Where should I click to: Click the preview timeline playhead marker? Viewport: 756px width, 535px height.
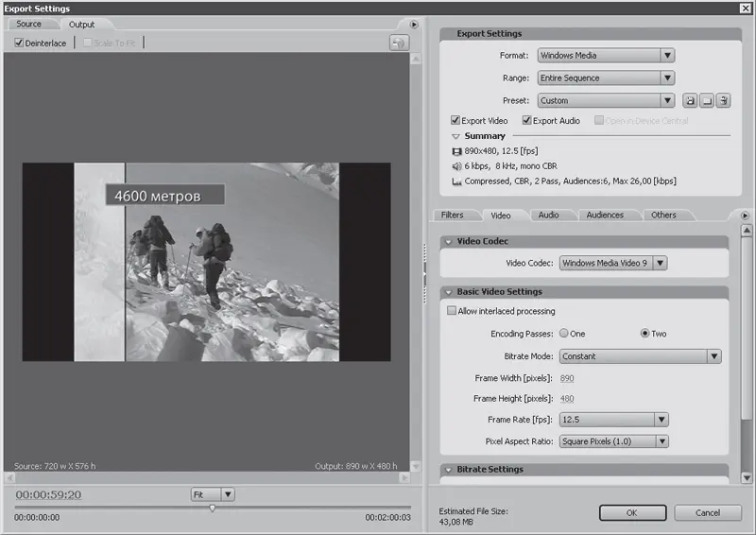(x=212, y=509)
